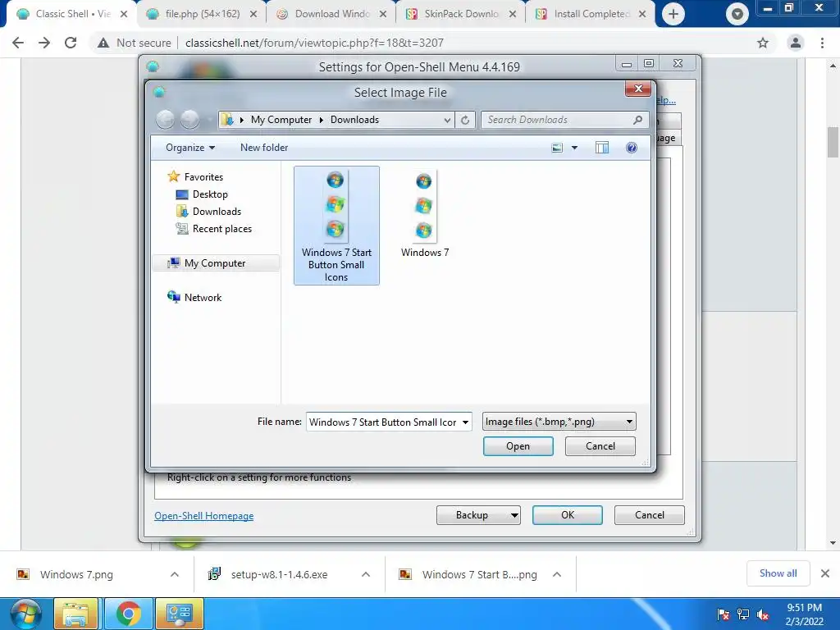Open downloaded Windows 7.png from downloads bar
840x630 pixels.
pos(76,575)
